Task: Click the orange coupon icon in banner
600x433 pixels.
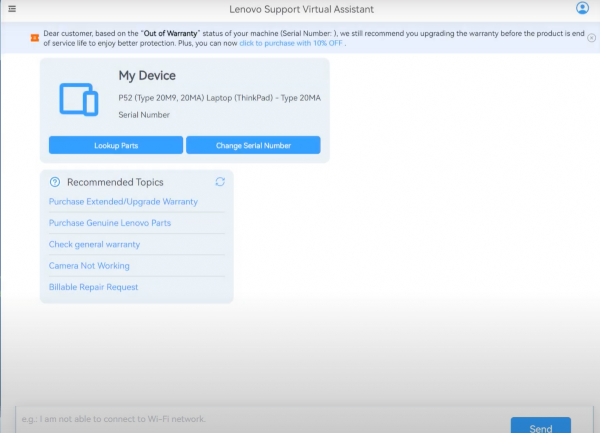Action: click(x=35, y=38)
